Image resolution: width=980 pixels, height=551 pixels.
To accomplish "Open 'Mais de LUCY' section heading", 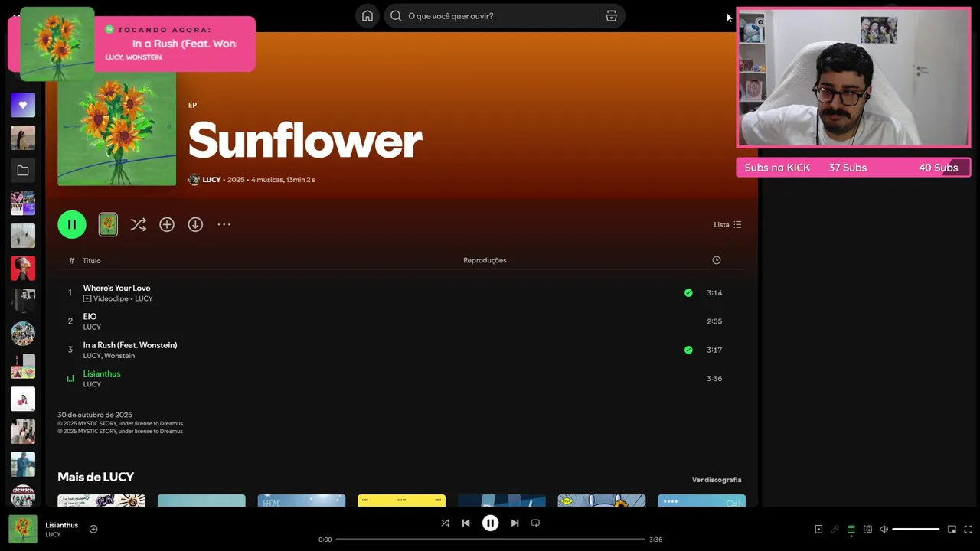I will click(x=96, y=477).
